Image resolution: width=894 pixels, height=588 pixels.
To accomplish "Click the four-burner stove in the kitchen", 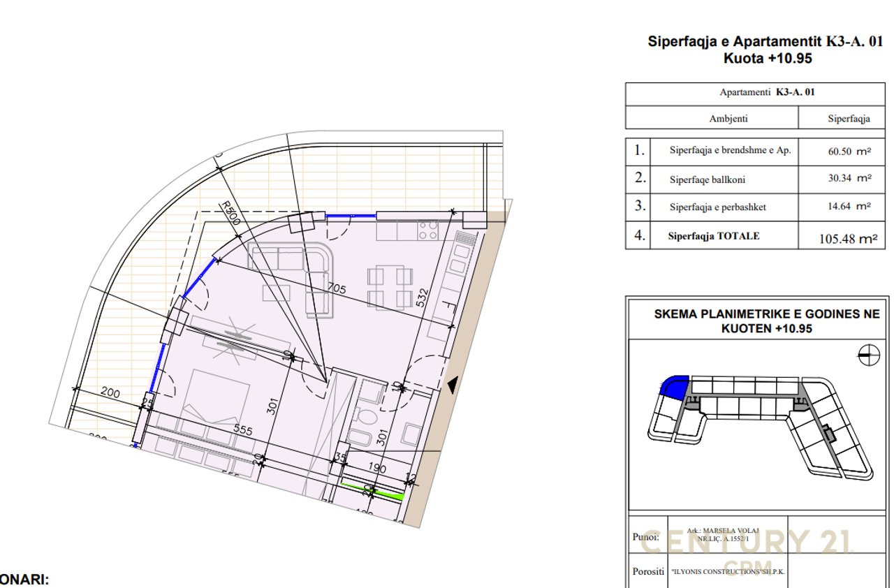I will (x=428, y=230).
